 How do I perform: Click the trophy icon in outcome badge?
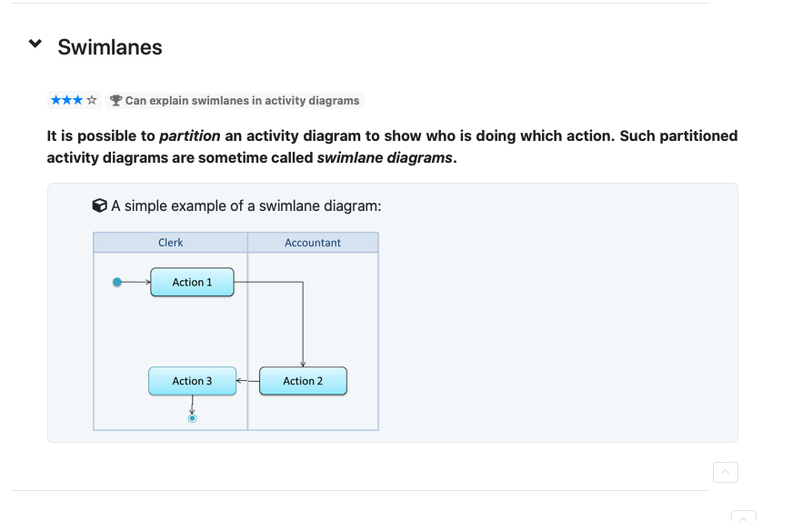(x=115, y=100)
